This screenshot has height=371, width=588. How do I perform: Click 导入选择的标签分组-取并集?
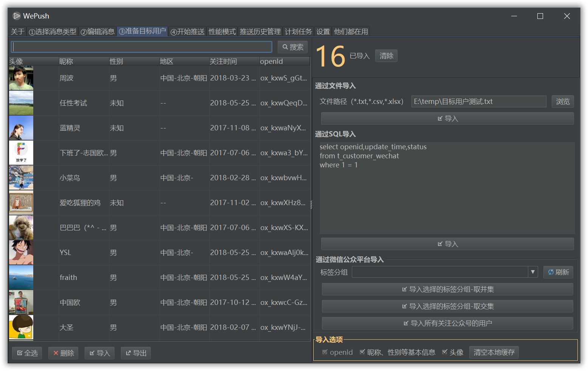point(447,289)
